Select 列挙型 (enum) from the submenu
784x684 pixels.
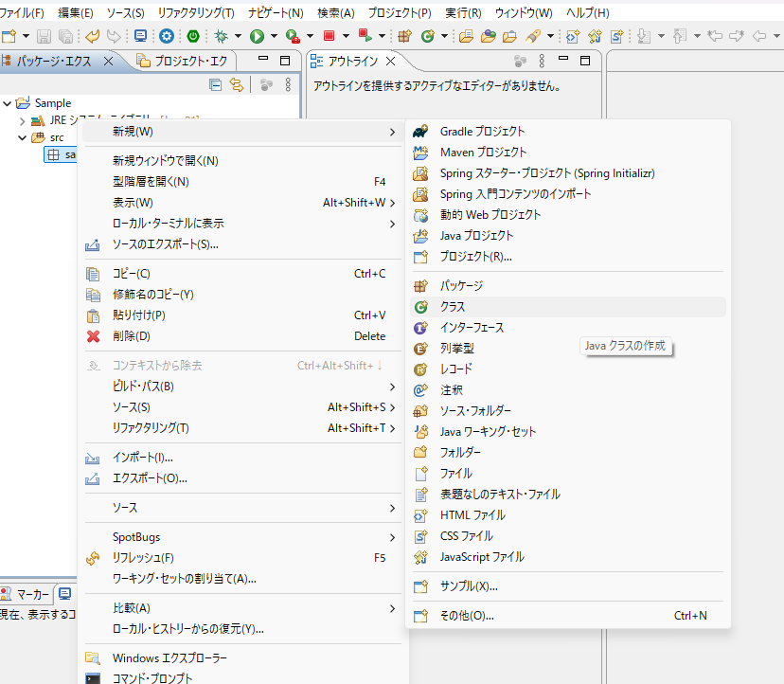pos(456,349)
